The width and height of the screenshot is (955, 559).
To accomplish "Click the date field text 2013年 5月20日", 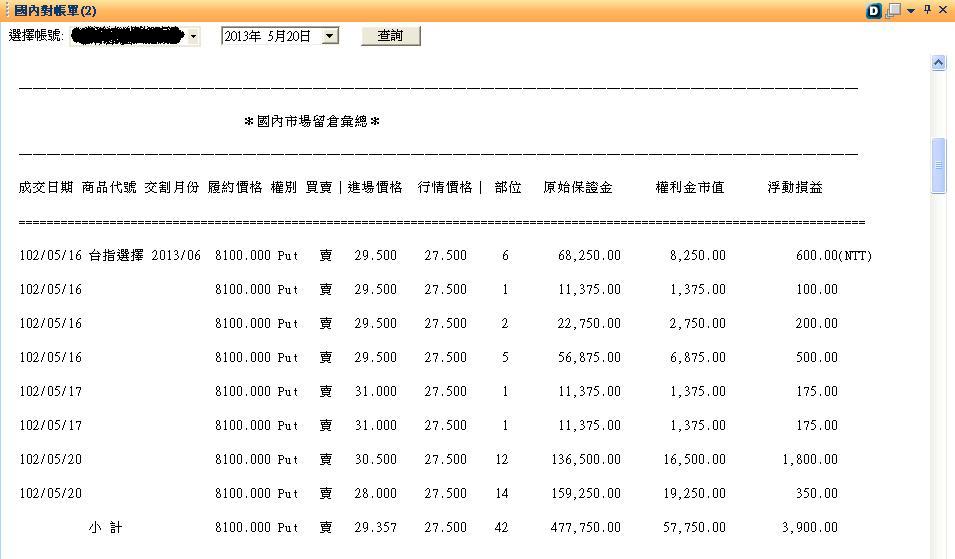I will coord(267,36).
